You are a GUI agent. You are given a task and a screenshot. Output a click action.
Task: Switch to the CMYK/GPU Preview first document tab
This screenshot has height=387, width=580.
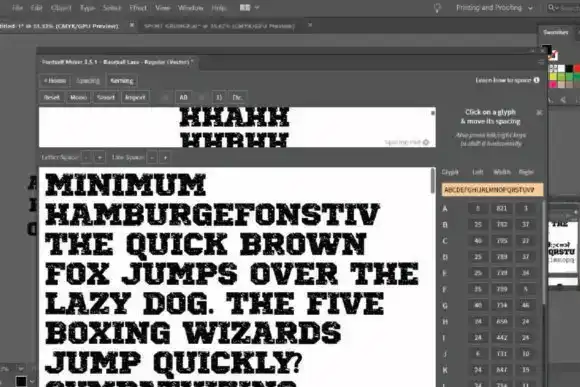pyautogui.click(x=59, y=26)
